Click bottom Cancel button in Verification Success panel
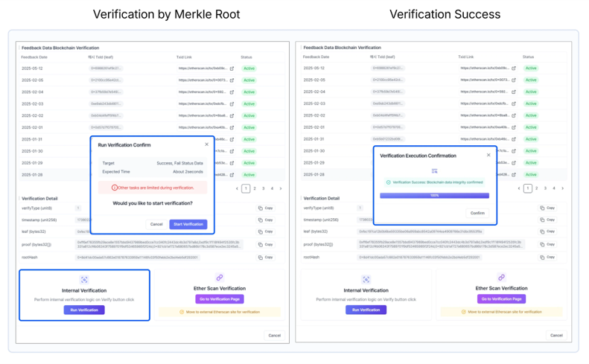The image size is (589, 364). [556, 336]
